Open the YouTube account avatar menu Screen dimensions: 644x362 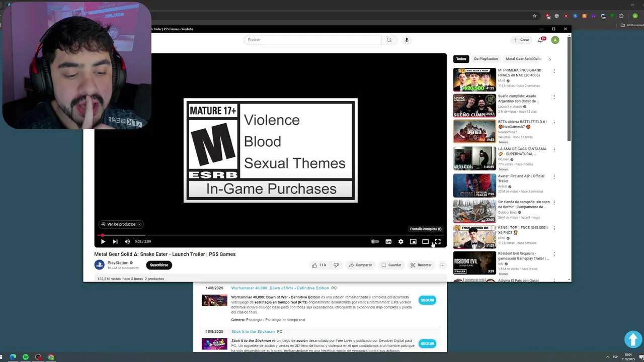click(x=555, y=40)
